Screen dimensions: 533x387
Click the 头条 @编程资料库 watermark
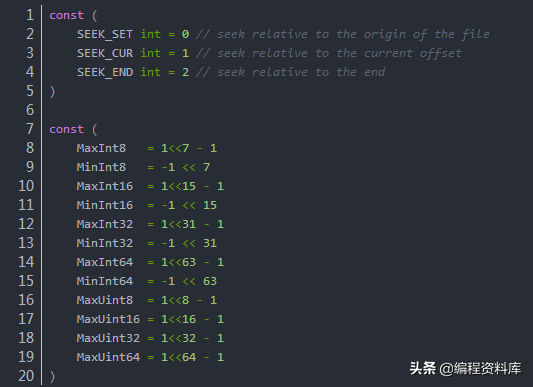click(465, 368)
